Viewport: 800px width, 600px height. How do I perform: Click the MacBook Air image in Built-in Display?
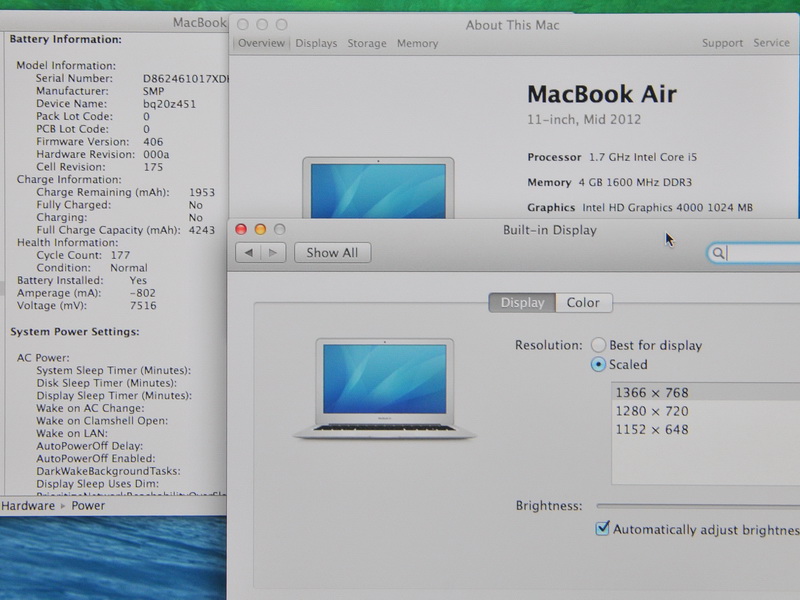[385, 389]
